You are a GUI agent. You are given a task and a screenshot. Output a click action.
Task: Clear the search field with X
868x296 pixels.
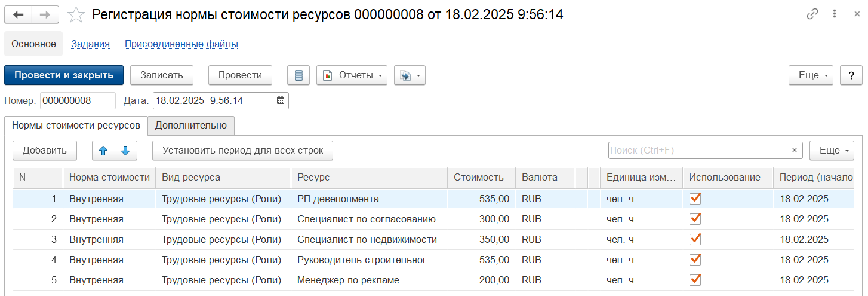pyautogui.click(x=794, y=151)
